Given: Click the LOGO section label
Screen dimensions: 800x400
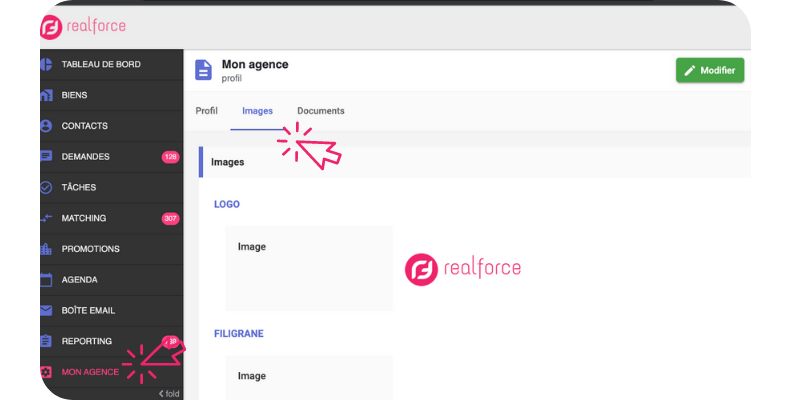Looking at the screenshot, I should (227, 204).
